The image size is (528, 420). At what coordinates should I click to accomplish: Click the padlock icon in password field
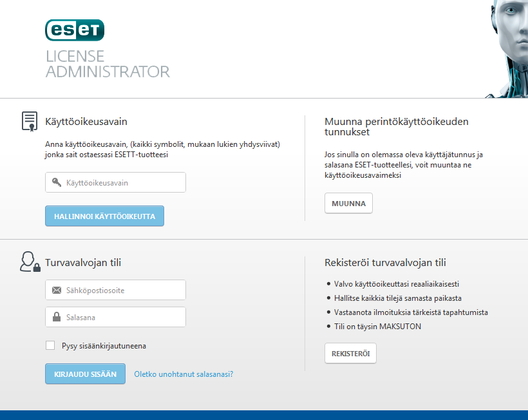[x=57, y=316]
